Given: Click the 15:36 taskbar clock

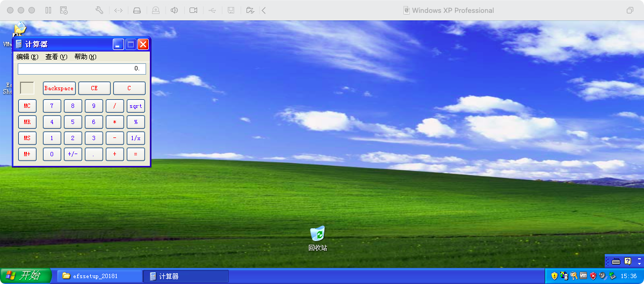Looking at the screenshot, I should [628, 276].
